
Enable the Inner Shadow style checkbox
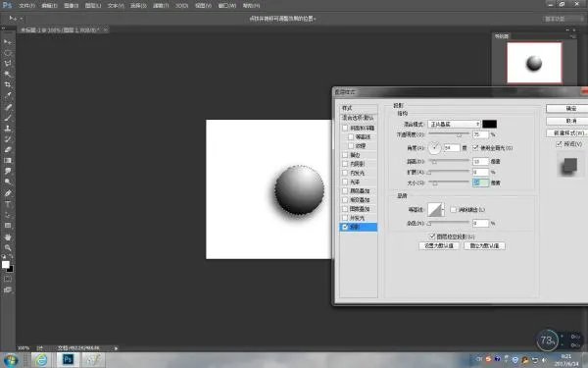coord(345,164)
